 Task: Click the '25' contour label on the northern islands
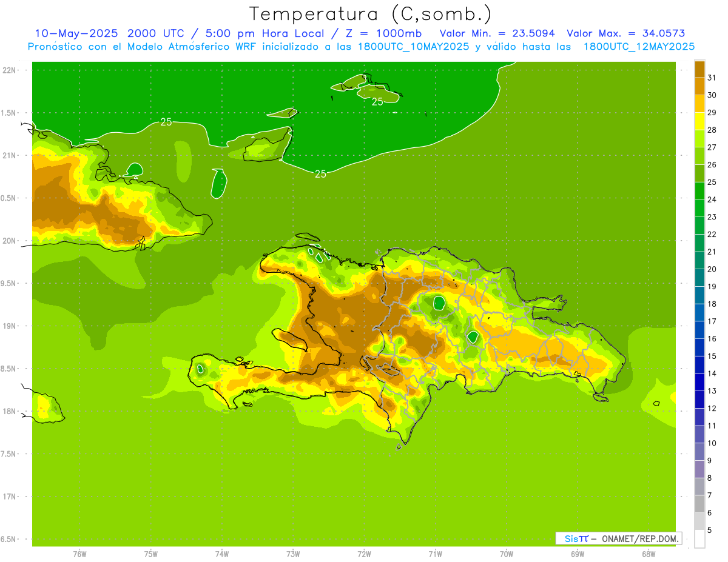click(377, 101)
